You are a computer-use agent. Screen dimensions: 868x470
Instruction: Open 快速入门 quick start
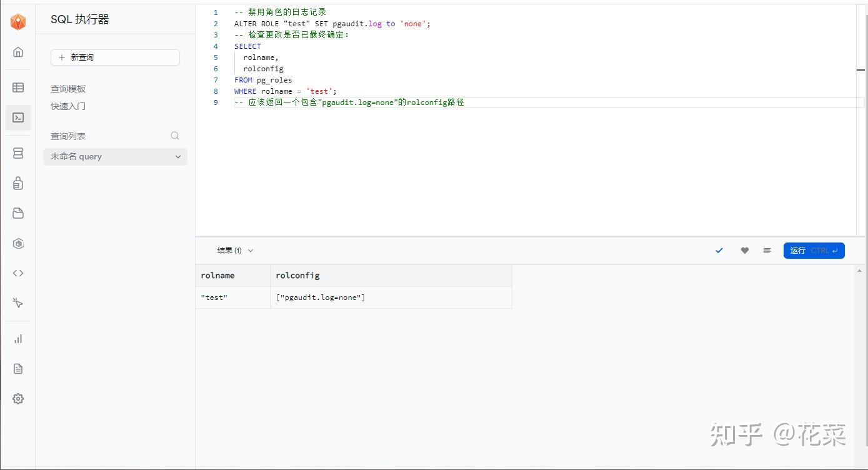68,106
